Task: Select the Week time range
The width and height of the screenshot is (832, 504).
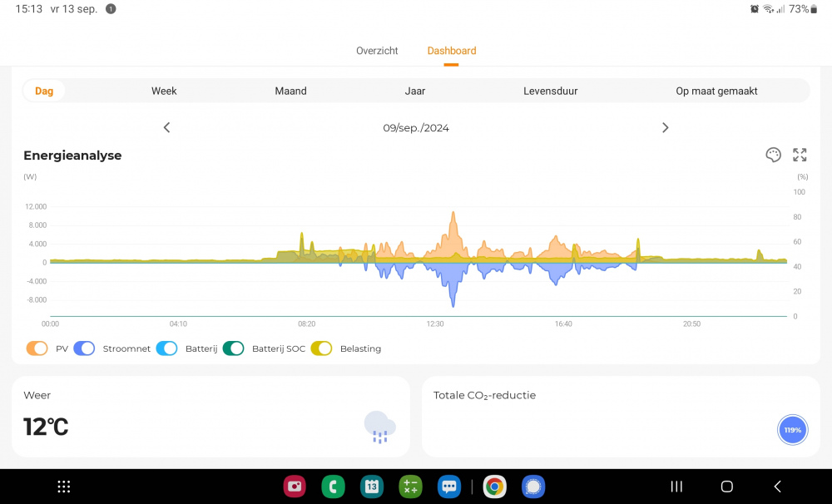Action: click(164, 91)
